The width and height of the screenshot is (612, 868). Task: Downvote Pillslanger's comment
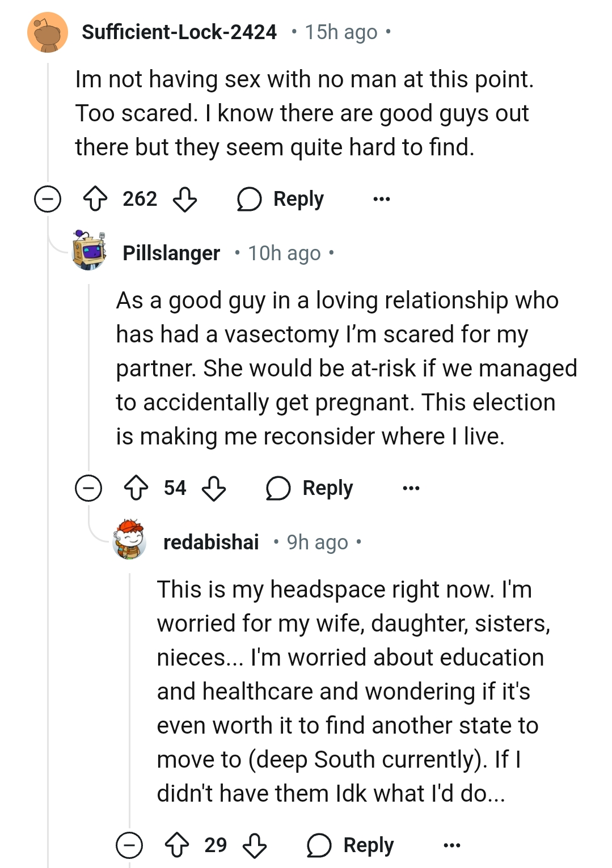214,488
